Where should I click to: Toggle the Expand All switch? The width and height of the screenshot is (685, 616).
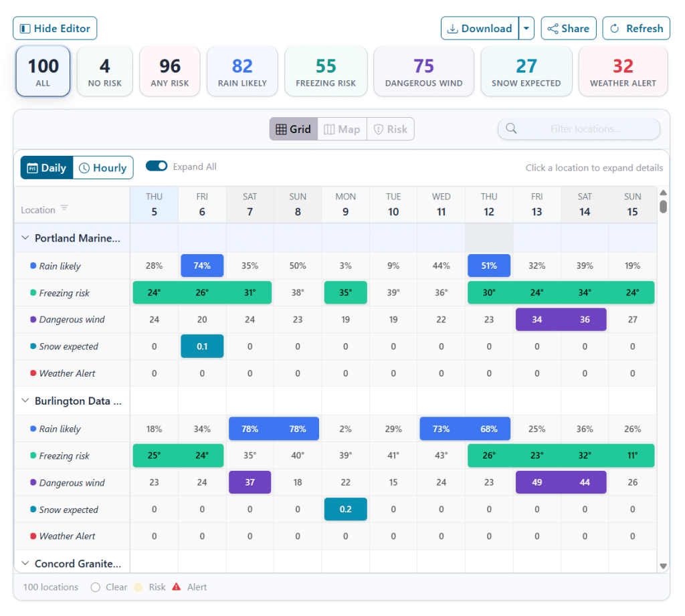coord(157,167)
